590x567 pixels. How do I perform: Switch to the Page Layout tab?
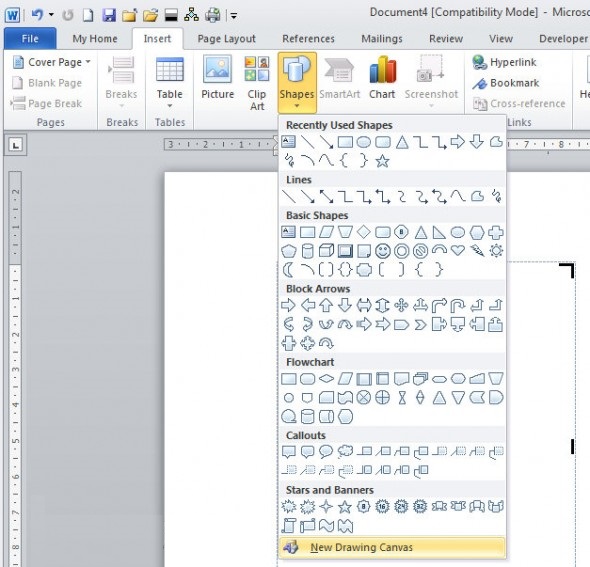click(x=227, y=39)
